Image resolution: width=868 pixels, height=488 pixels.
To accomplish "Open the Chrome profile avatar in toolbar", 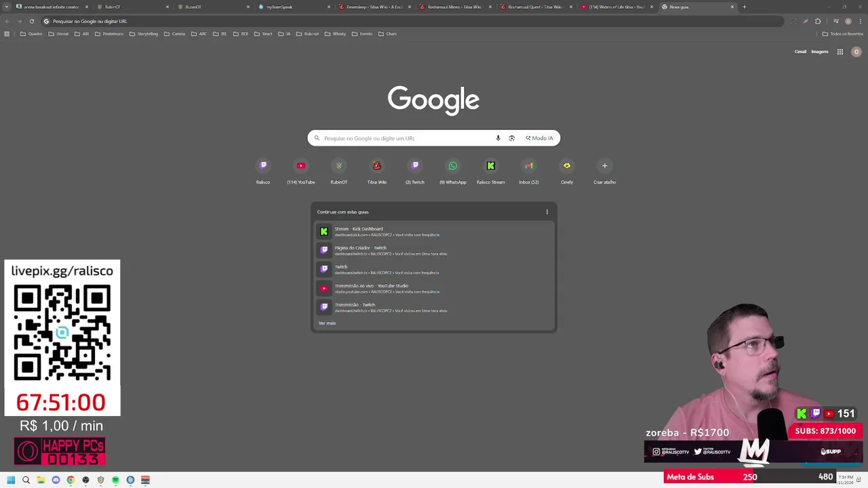I will tap(848, 21).
